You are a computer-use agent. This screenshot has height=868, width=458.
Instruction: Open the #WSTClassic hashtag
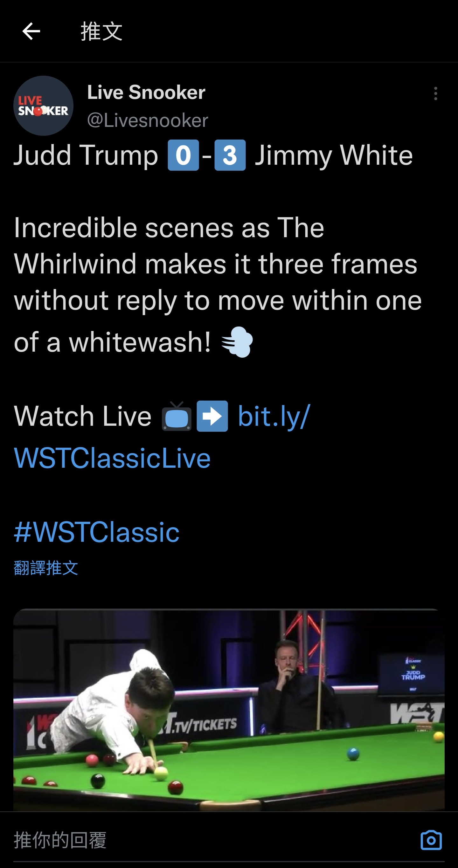(x=96, y=532)
